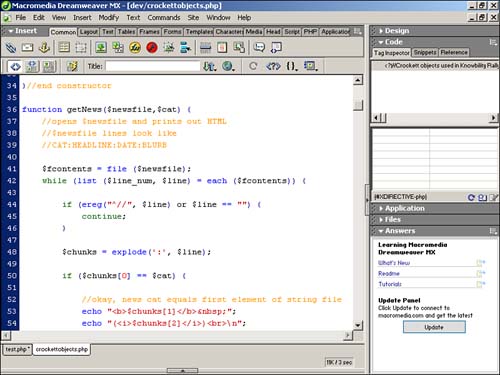This screenshot has height=375, width=500.
Task: Open the Commands menu
Action: pos(164,17)
